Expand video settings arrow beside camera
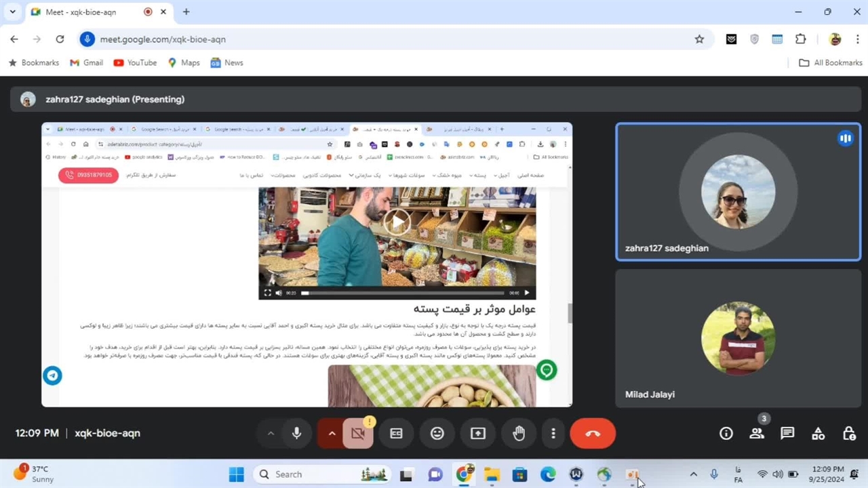This screenshot has height=488, width=868. pyautogui.click(x=332, y=434)
